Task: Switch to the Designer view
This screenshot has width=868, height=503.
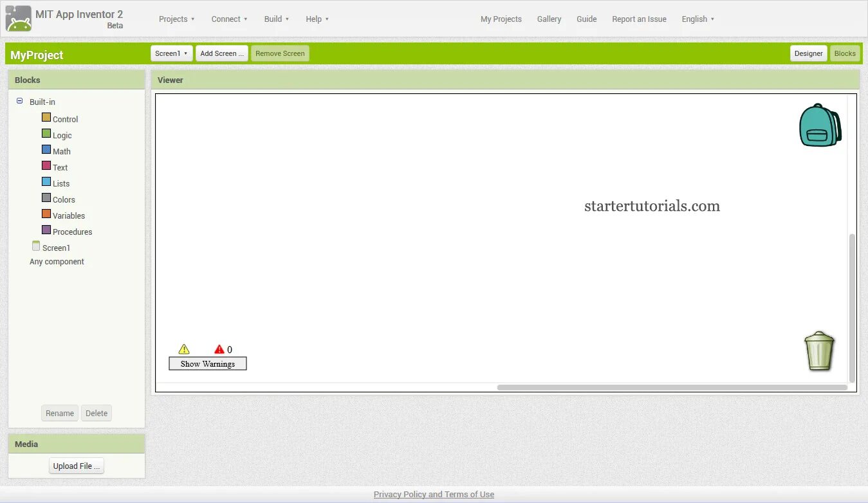Action: tap(808, 53)
